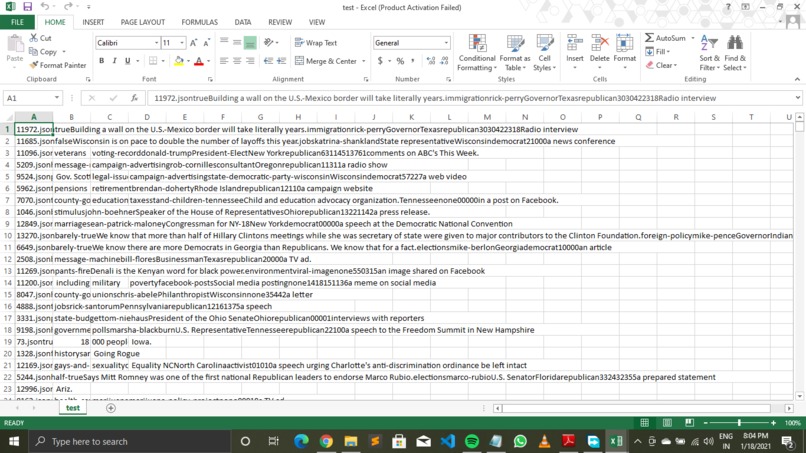Switch to the FORMULAS tab
806x453 pixels.
tap(199, 22)
